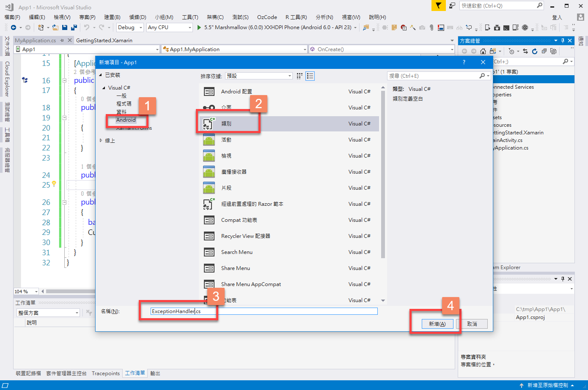Click the Save All toolbar icon

point(74,27)
